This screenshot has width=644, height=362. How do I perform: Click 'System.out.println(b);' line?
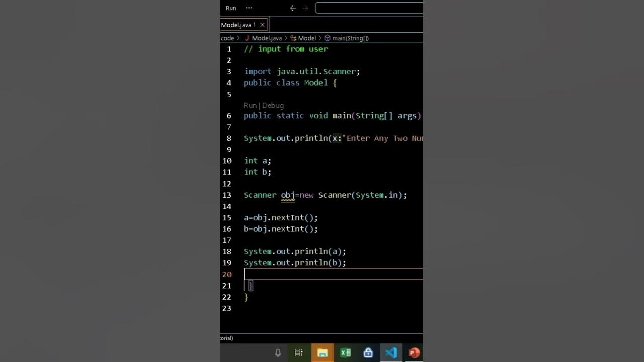[295, 263]
